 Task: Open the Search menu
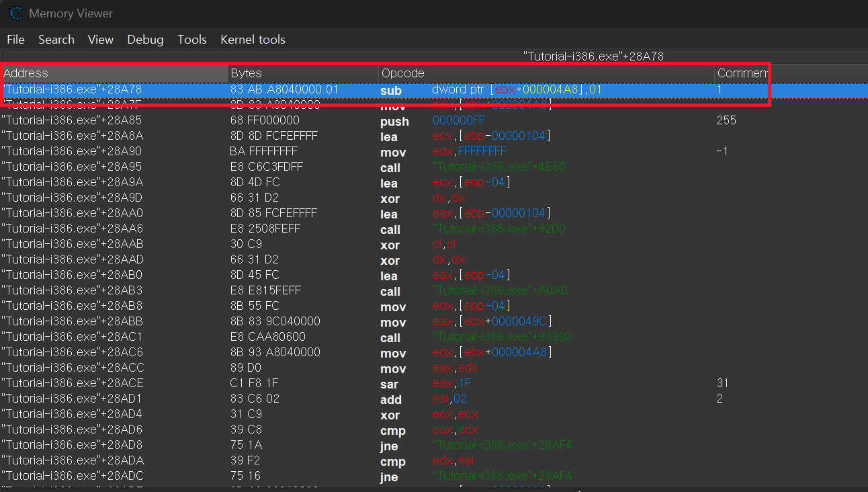56,40
